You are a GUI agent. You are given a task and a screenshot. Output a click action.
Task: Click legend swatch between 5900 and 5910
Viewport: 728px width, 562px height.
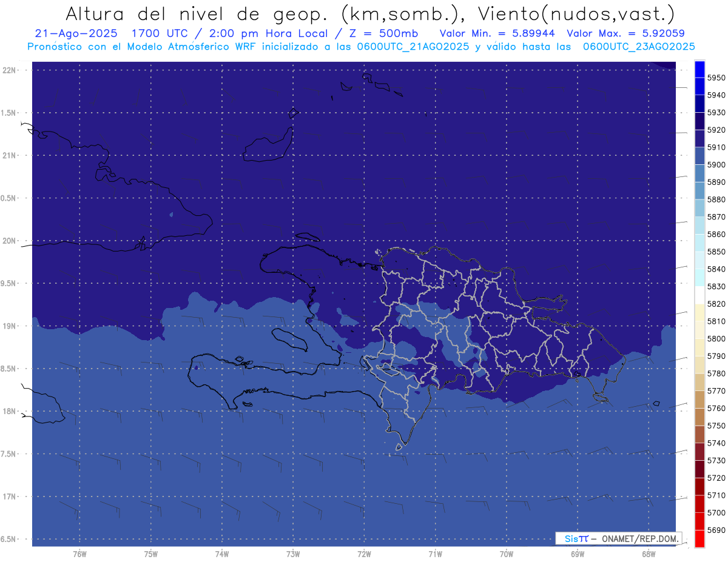click(x=699, y=156)
